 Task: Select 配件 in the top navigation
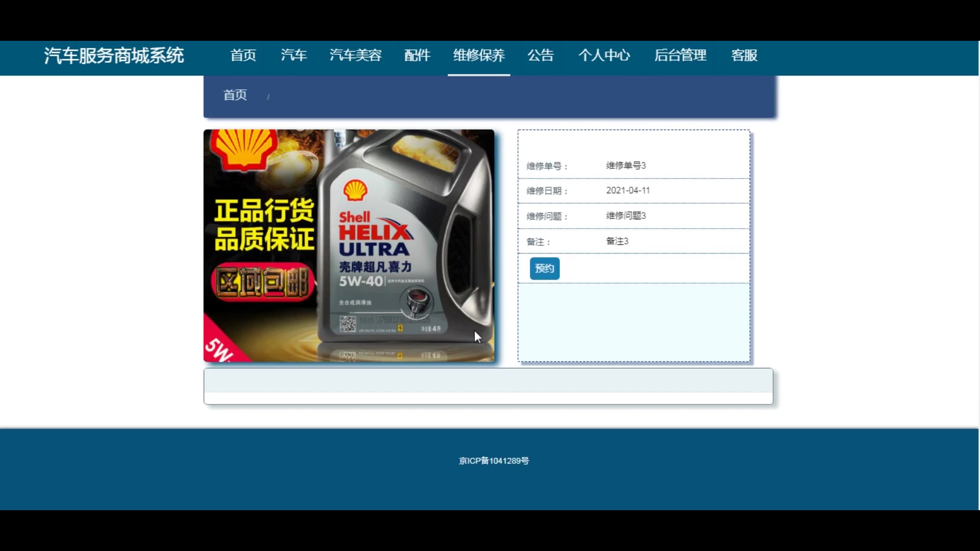tap(417, 56)
